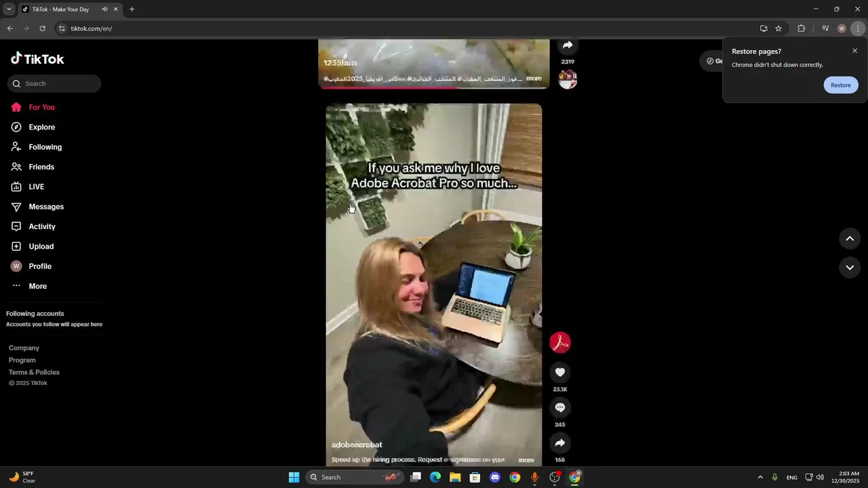Open the 1235faris username link
Image resolution: width=868 pixels, height=488 pixels.
(340, 63)
